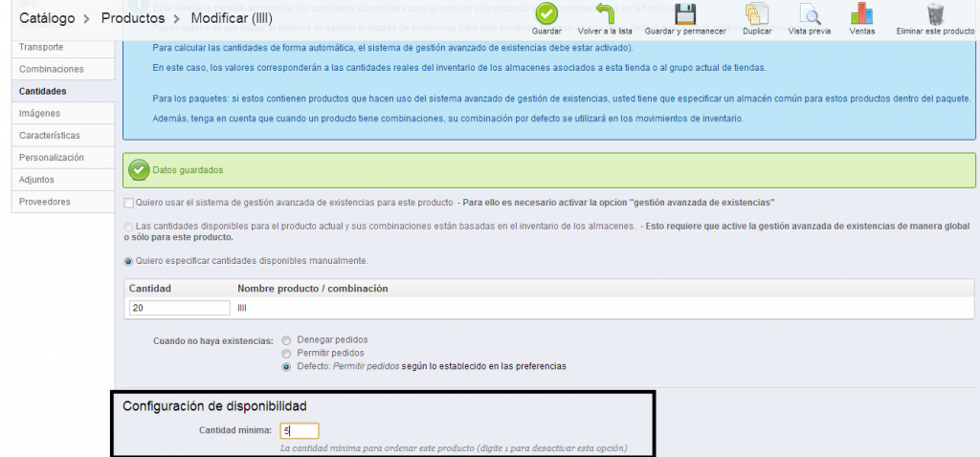The image size is (980, 457).
Task: Open Vista previa magnifier icon
Action: coord(810,14)
